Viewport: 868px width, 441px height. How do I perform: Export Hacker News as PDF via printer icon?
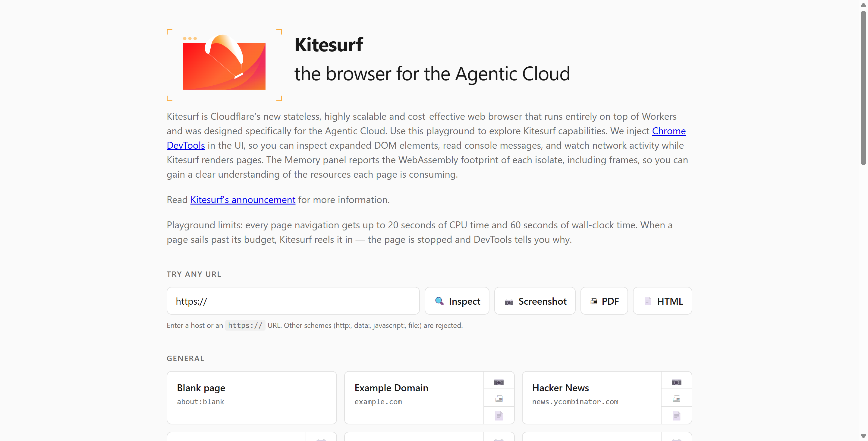tap(677, 399)
